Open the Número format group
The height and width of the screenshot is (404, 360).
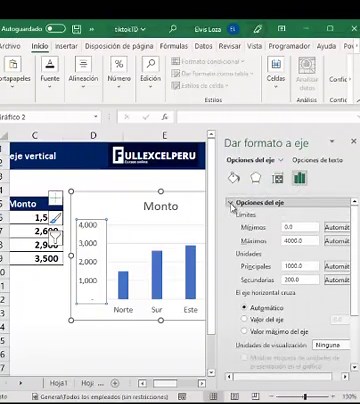coord(119,73)
